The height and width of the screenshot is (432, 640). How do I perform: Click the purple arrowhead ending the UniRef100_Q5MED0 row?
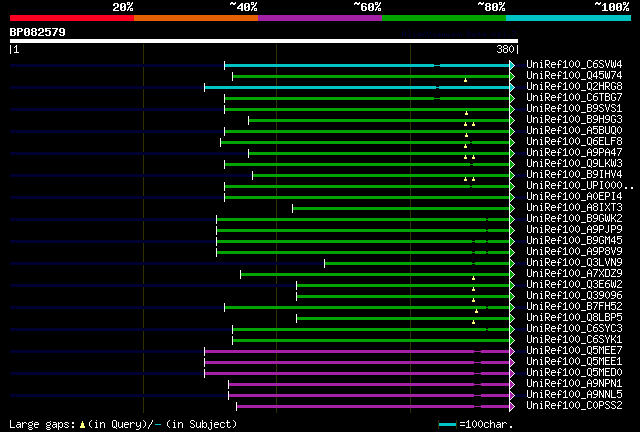pos(512,374)
